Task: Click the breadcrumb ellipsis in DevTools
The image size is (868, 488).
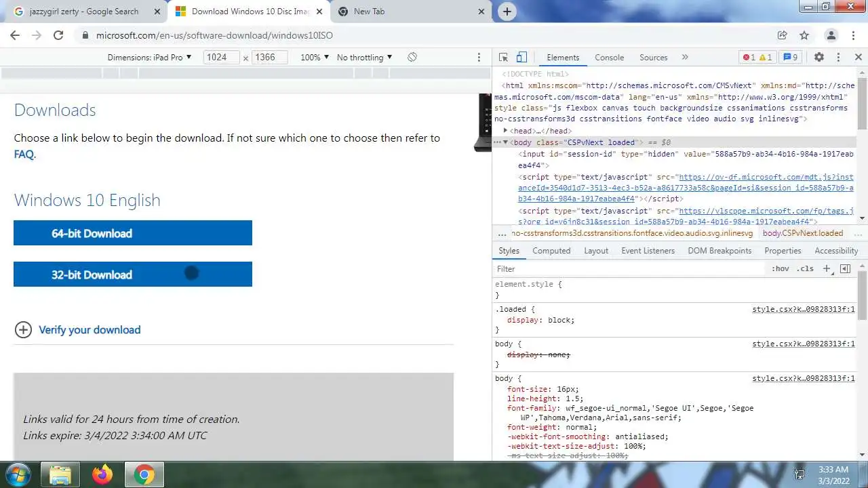Action: [x=502, y=233]
